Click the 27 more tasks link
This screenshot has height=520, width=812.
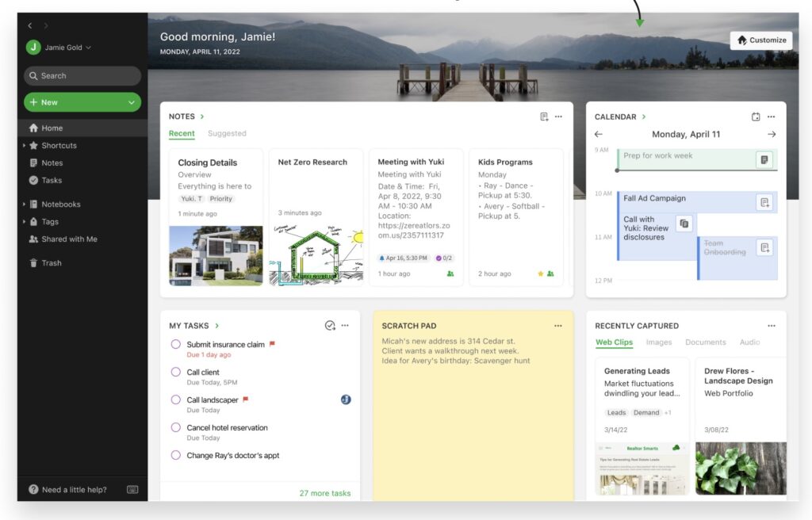click(324, 493)
